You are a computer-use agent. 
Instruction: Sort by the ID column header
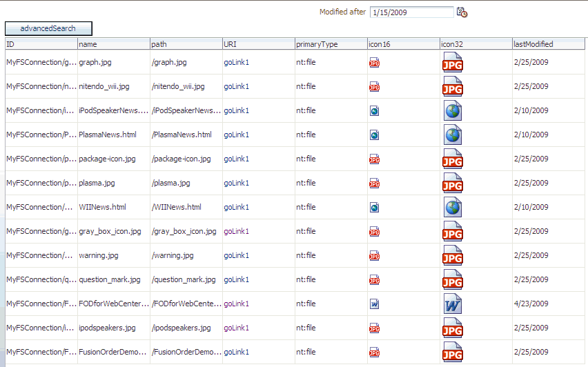(x=41, y=44)
